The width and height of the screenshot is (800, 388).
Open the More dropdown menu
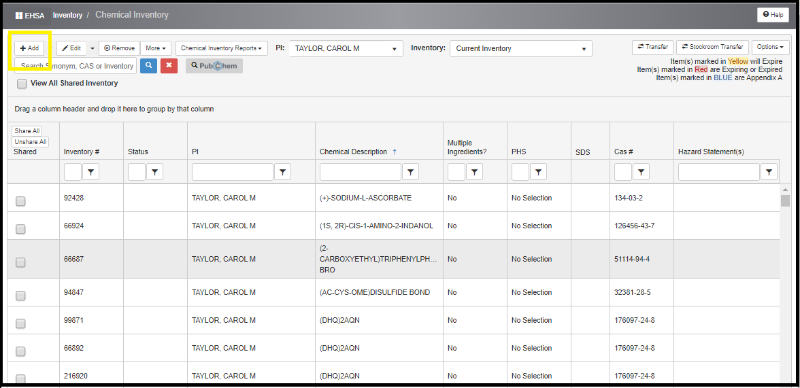point(156,48)
